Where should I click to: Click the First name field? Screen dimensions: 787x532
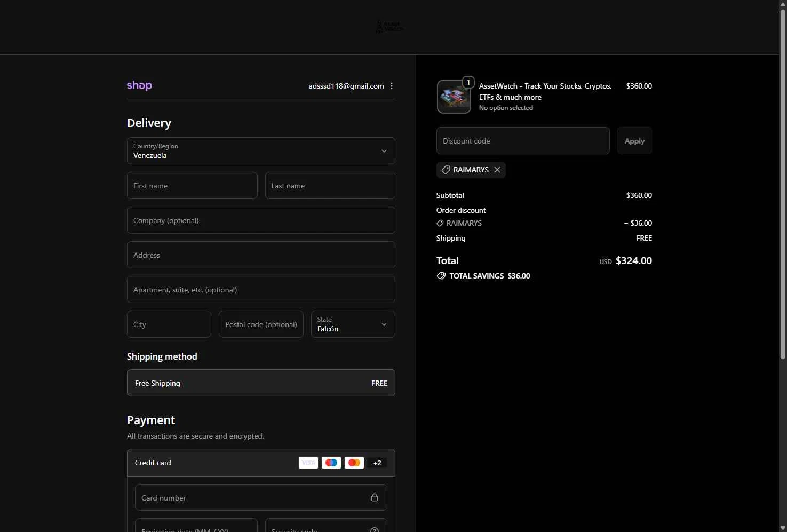192,185
